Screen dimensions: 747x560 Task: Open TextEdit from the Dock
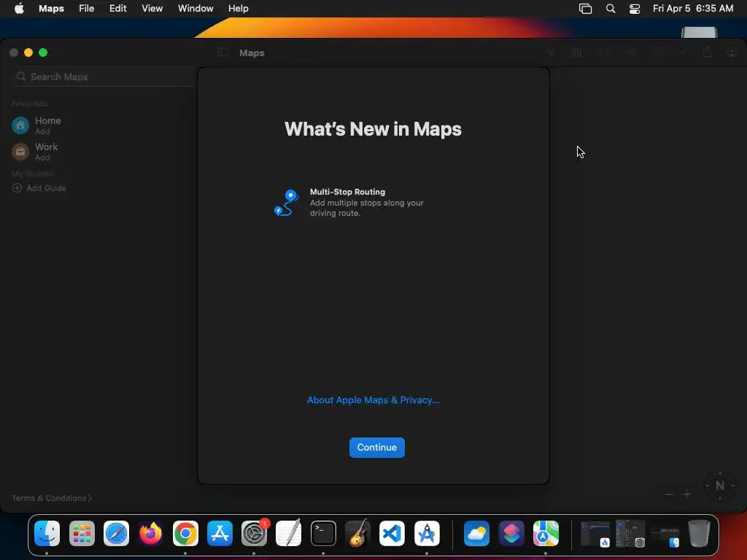289,533
